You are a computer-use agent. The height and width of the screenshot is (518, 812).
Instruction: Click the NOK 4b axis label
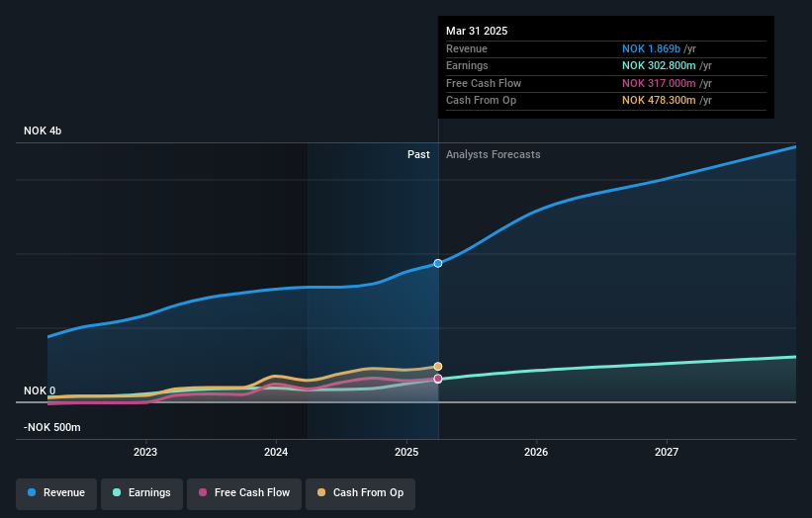point(43,130)
